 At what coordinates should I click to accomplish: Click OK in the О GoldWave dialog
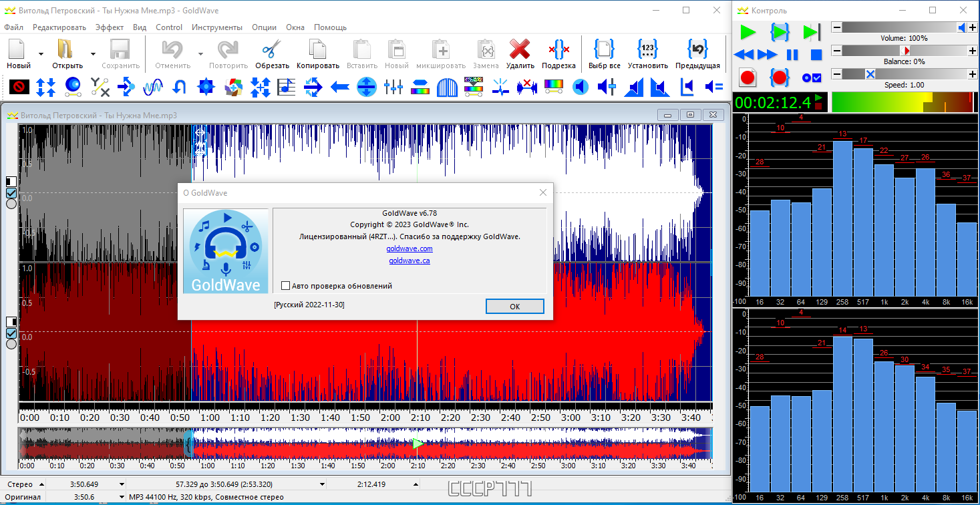[514, 306]
